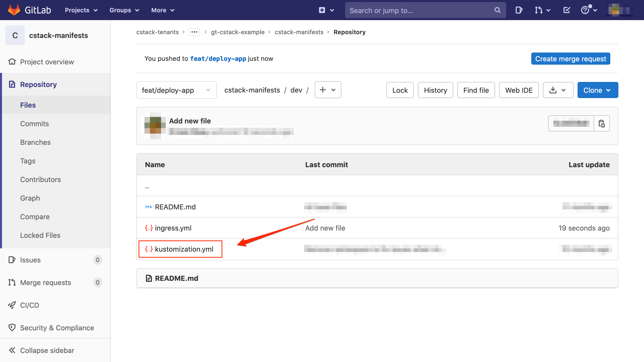The height and width of the screenshot is (362, 644).
Task: Click the new item plus icon in the navbar
Action: point(322,10)
